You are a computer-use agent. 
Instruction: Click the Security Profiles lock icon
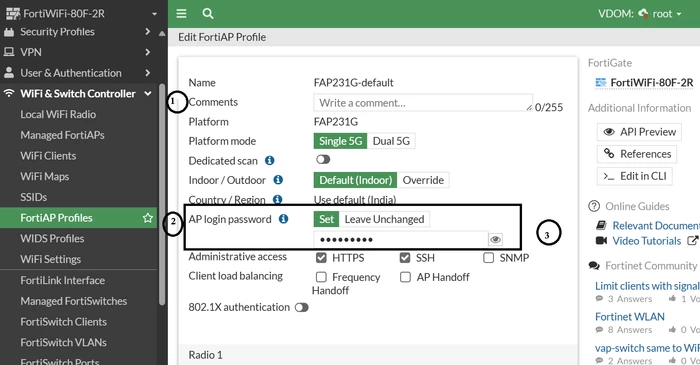click(x=8, y=32)
